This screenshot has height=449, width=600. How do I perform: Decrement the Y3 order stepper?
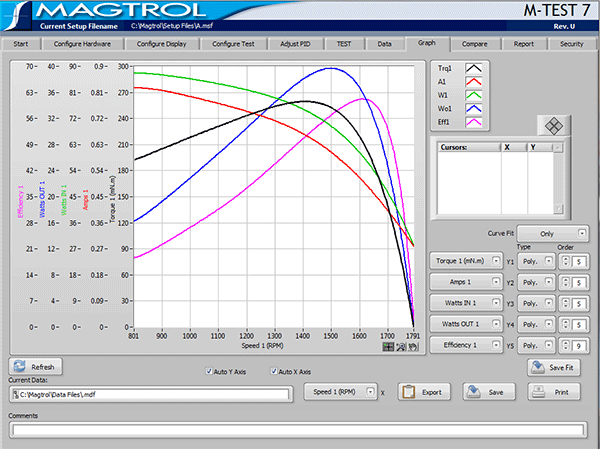tap(566, 307)
